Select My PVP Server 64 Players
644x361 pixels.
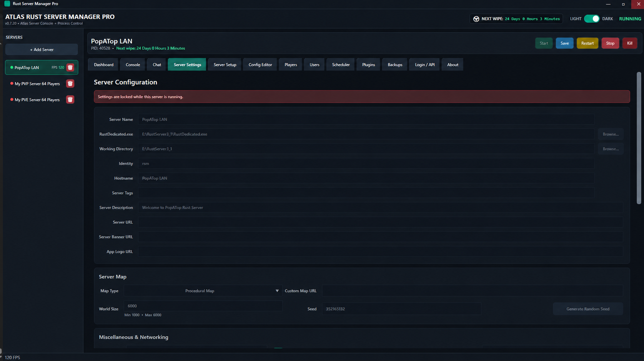click(37, 83)
